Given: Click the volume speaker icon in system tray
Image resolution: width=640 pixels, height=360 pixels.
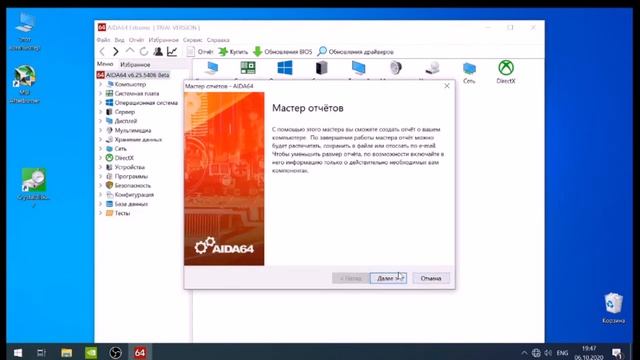Looking at the screenshot, I should pos(548,353).
